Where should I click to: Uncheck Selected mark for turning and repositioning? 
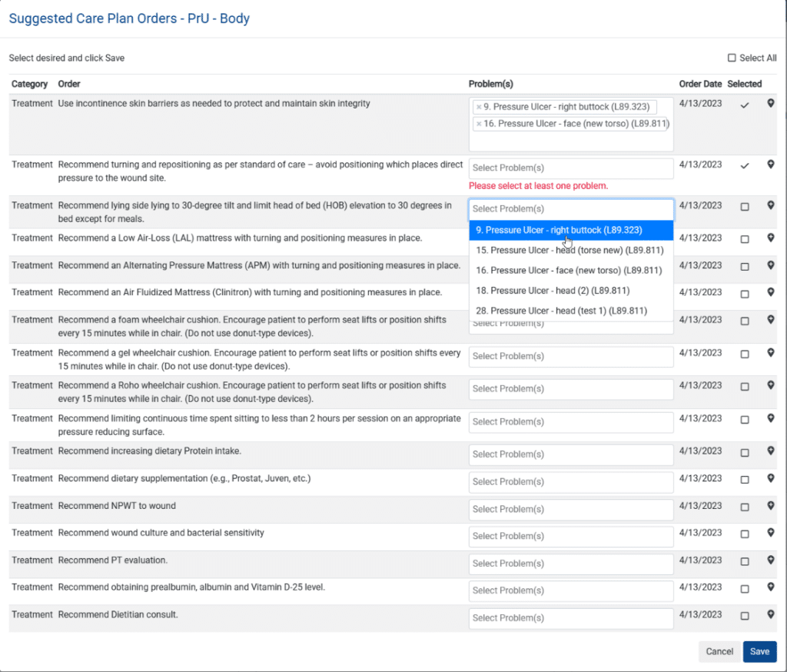click(745, 166)
